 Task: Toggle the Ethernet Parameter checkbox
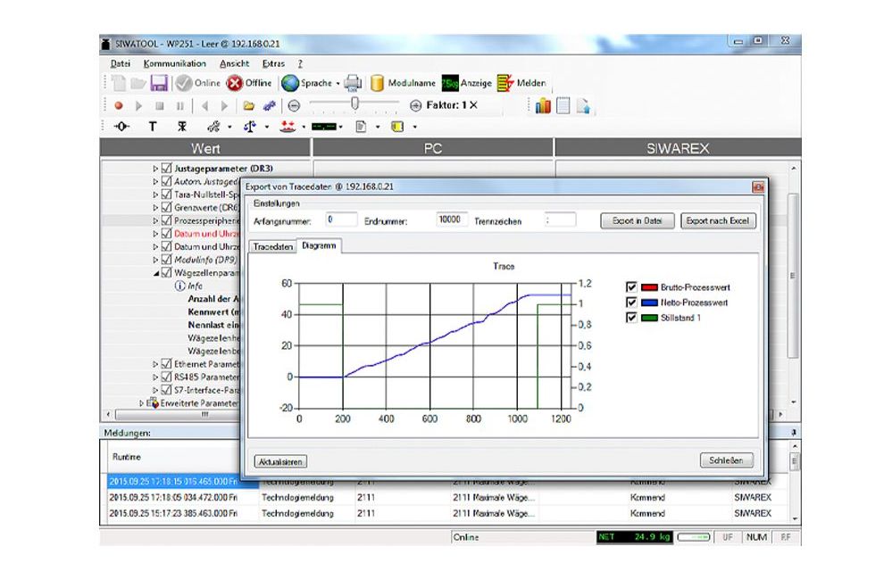pyautogui.click(x=166, y=364)
